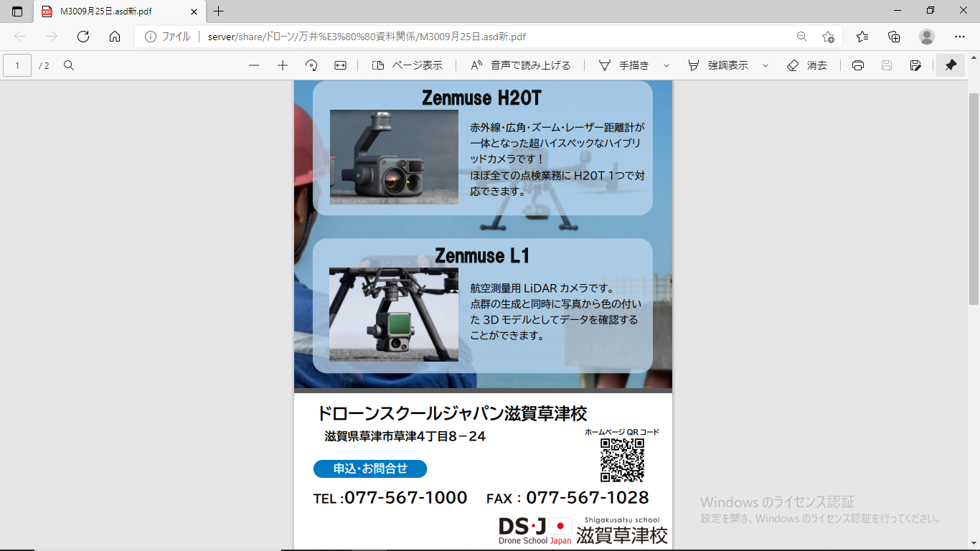Screen dimensions: 980x551
Task: Select the 強調表示 highlight tool
Action: coord(717,65)
